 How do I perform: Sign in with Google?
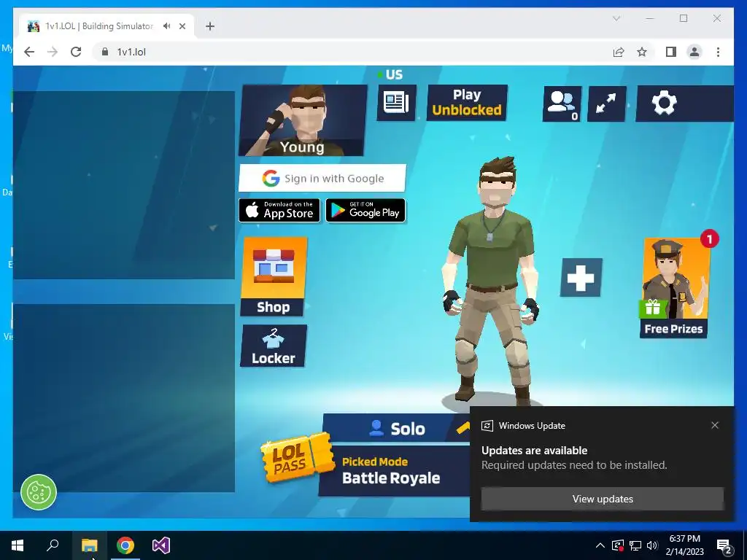pos(322,178)
